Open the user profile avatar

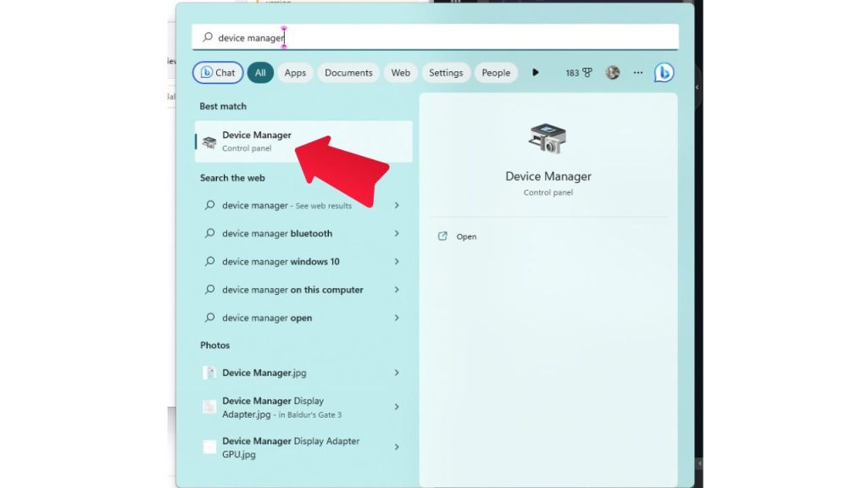pos(612,73)
